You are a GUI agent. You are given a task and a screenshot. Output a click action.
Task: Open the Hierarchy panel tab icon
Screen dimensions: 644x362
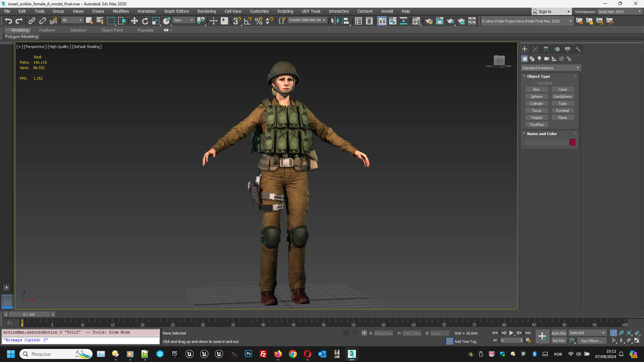(546, 49)
